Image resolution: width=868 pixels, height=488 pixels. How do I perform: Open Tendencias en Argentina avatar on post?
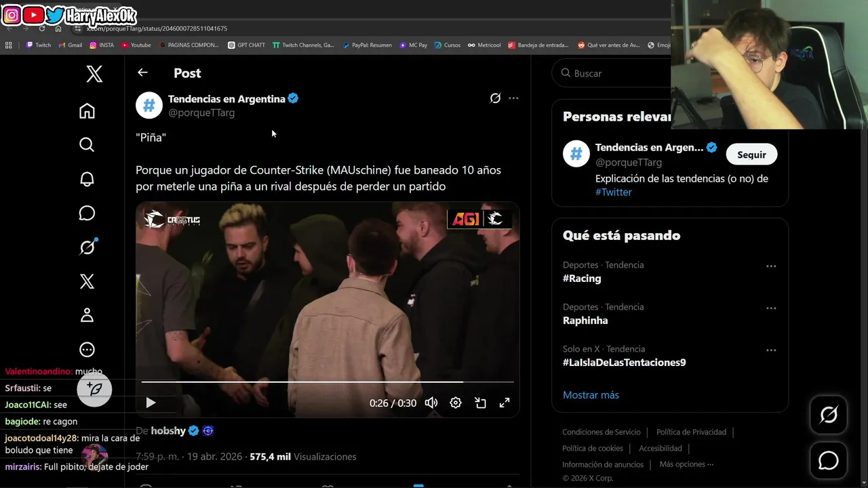click(x=149, y=105)
